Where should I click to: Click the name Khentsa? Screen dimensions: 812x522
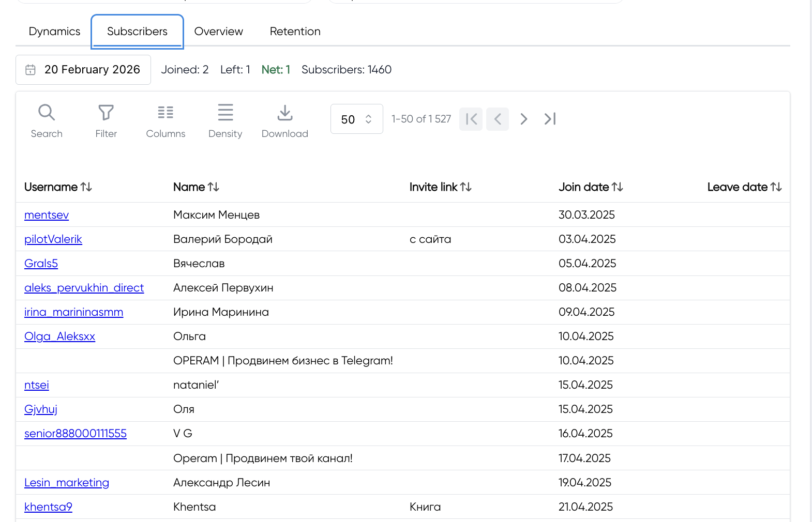click(194, 507)
